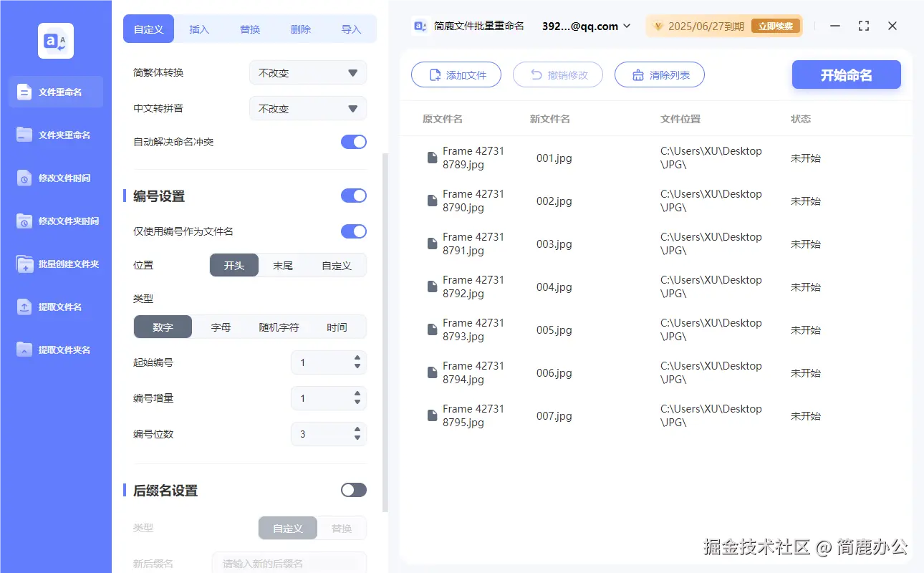Disable the 编号设置 section switch

tap(354, 196)
